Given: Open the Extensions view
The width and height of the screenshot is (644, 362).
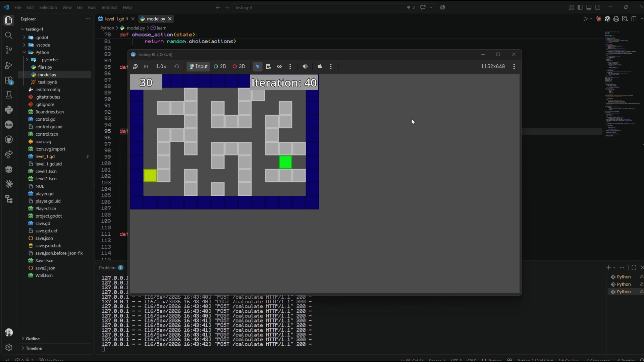Looking at the screenshot, I should point(9,80).
